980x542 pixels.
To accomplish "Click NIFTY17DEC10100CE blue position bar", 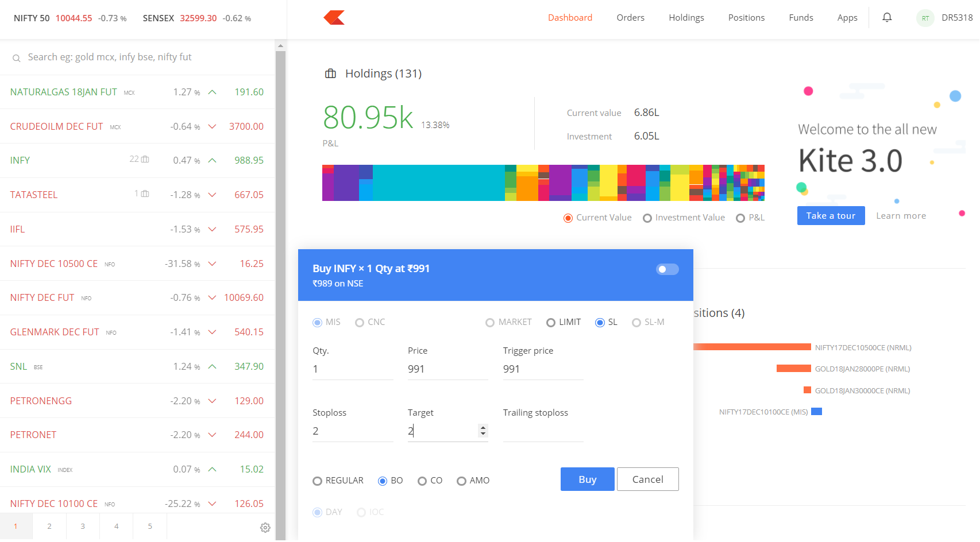I will (x=816, y=412).
